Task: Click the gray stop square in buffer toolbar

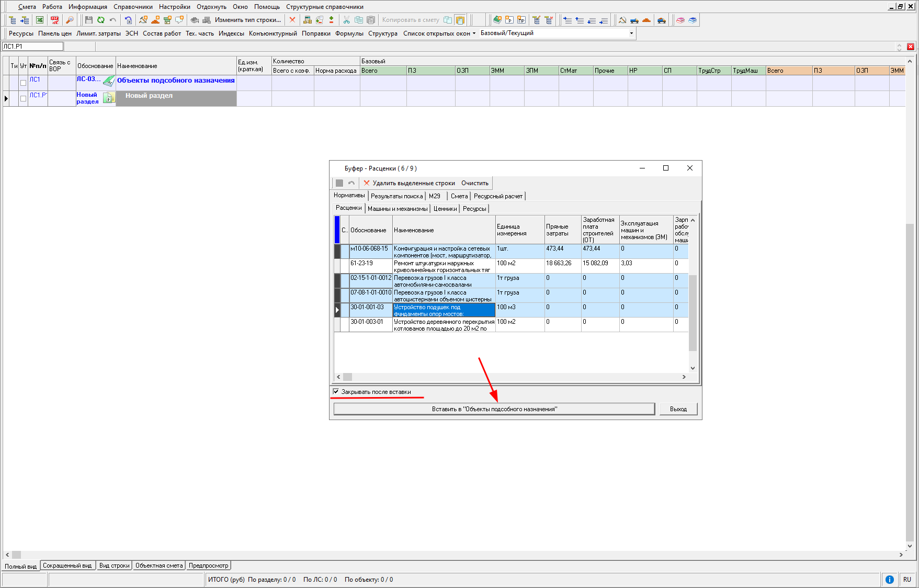Action: click(x=339, y=183)
